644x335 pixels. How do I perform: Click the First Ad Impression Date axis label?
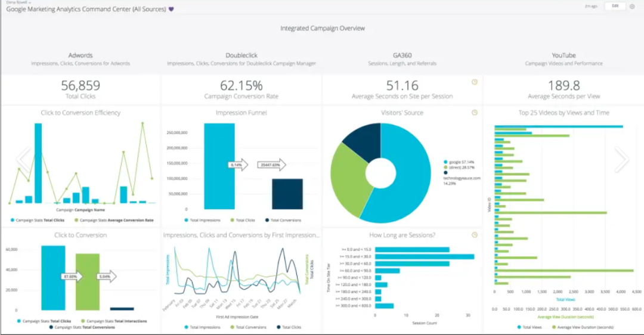coord(237,317)
